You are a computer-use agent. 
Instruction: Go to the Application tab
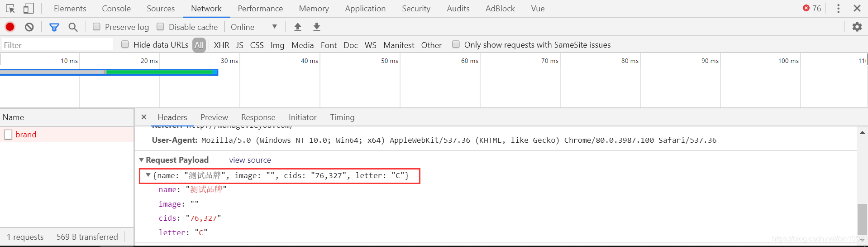(365, 9)
